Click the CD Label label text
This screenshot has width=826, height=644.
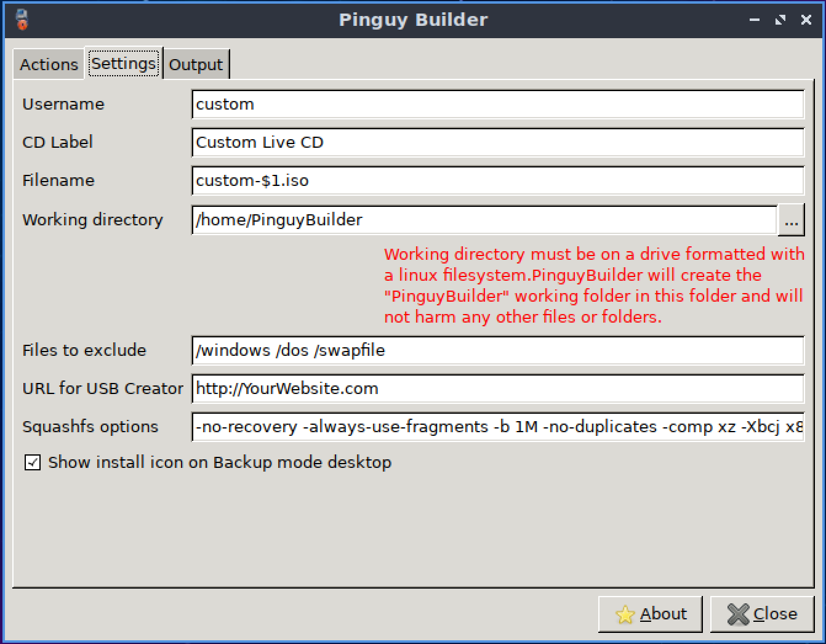57,142
